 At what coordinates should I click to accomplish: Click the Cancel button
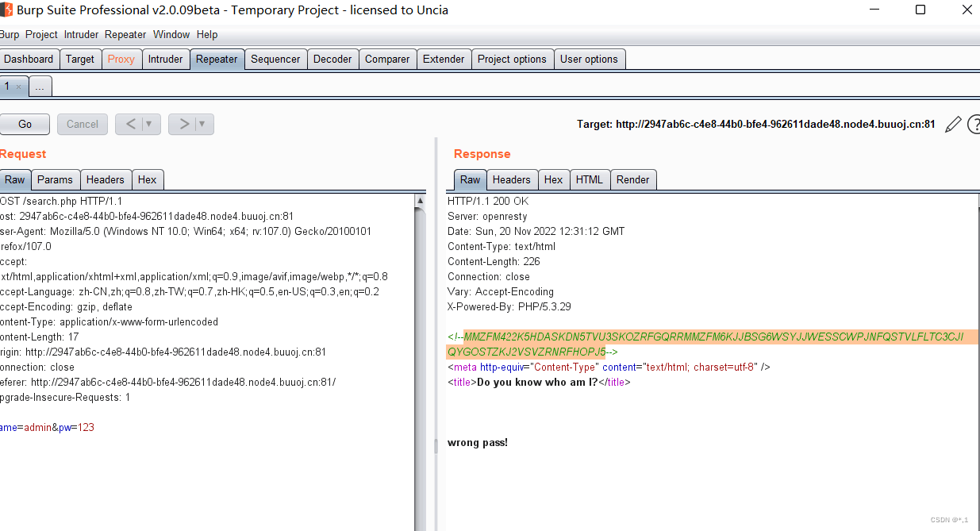coord(83,124)
